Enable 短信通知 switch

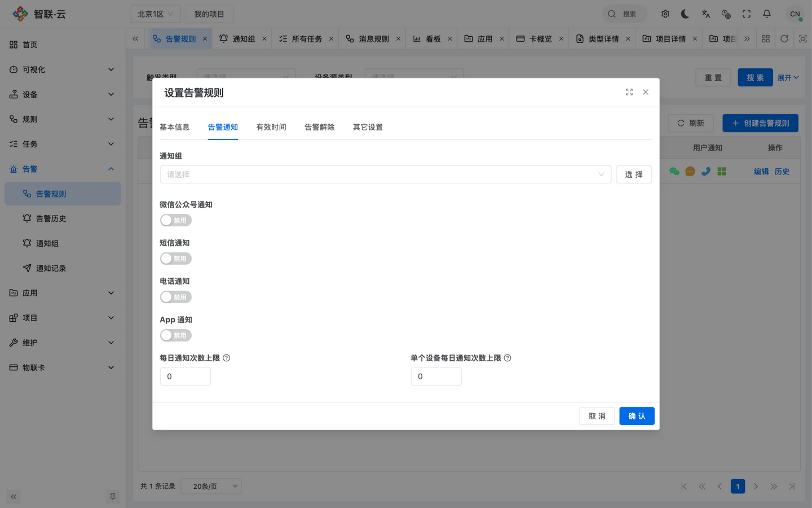[176, 259]
